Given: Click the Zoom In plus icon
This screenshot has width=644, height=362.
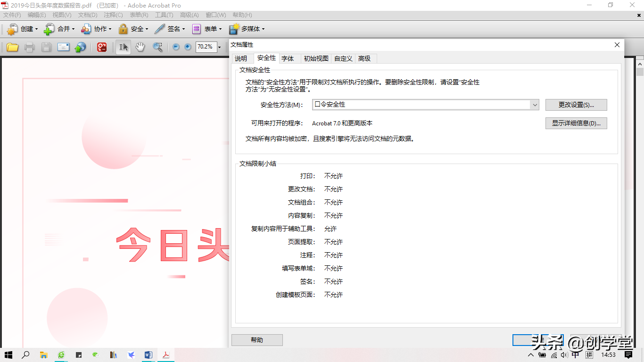Looking at the screenshot, I should click(x=188, y=47).
